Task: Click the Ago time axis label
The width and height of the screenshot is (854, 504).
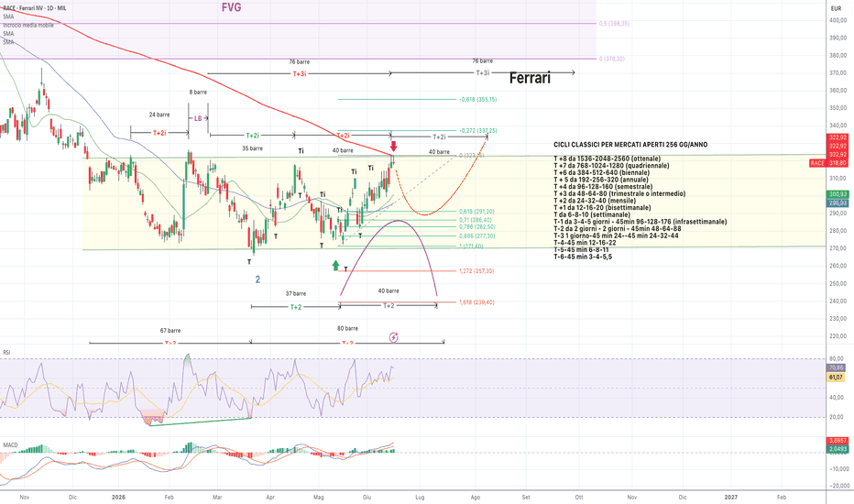Action: pyautogui.click(x=476, y=498)
